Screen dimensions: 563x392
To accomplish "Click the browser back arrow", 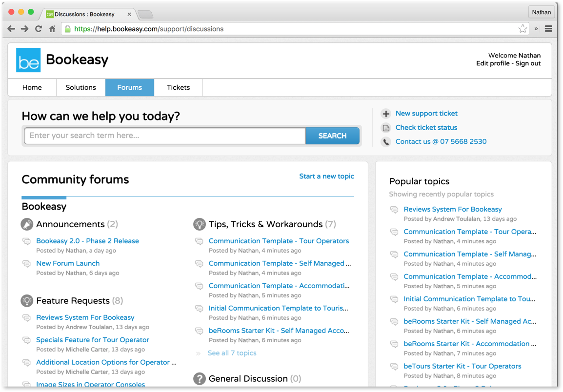I will coord(11,29).
